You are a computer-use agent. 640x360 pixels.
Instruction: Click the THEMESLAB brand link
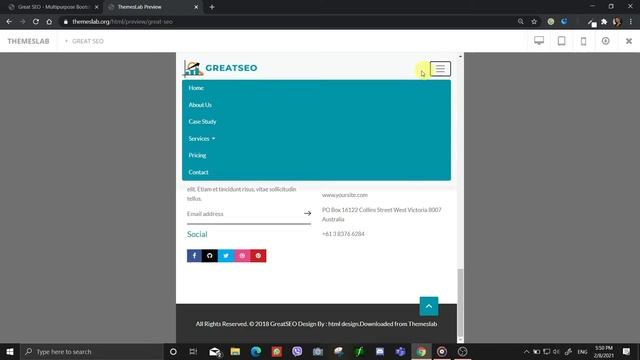pos(29,41)
